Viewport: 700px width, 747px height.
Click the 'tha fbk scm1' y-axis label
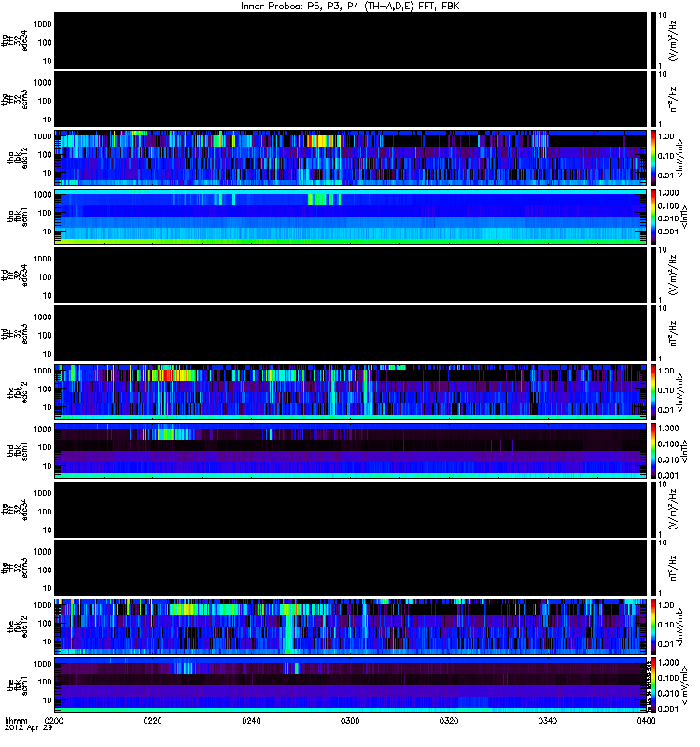coord(18,217)
